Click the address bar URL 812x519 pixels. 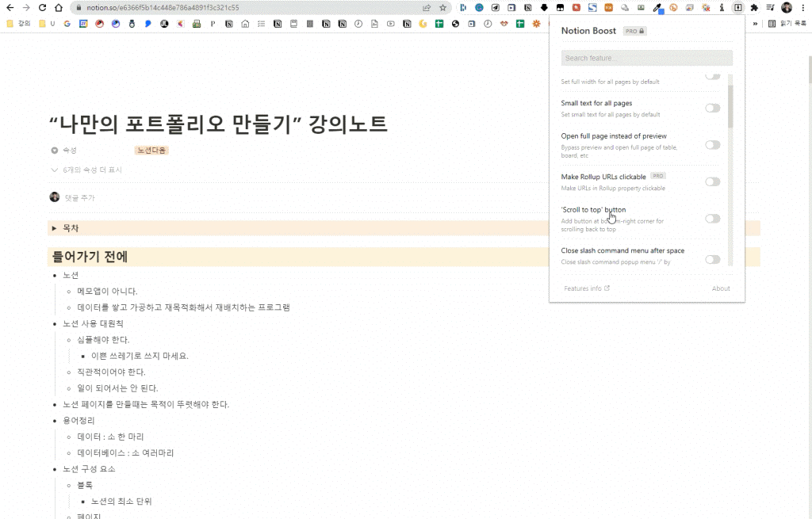click(163, 8)
